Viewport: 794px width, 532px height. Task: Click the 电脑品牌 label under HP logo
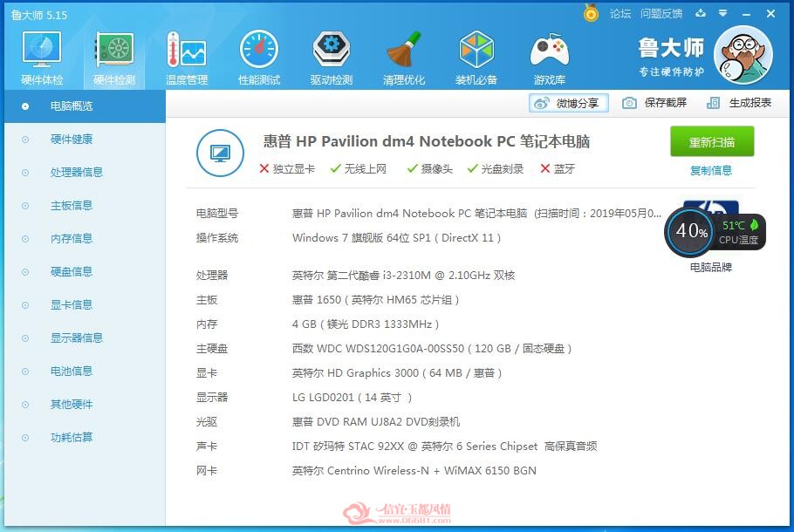coord(711,267)
